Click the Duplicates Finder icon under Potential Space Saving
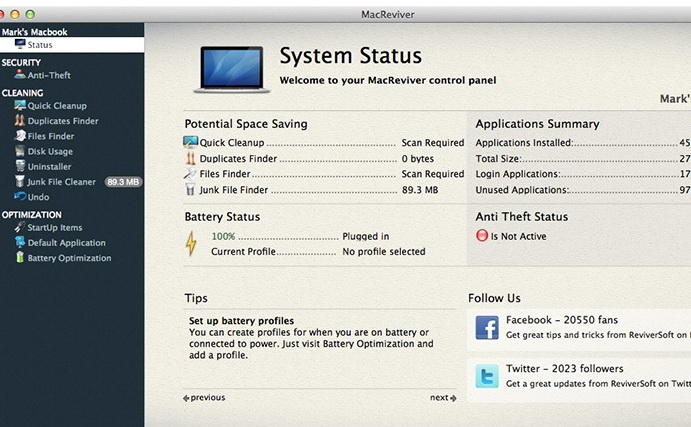This screenshot has height=427, width=691. tap(190, 158)
